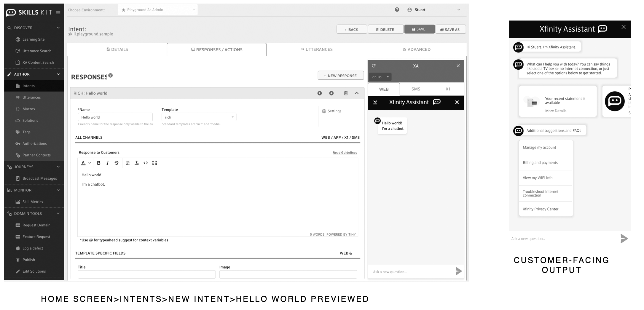Refresh the XA preview panel

click(374, 66)
